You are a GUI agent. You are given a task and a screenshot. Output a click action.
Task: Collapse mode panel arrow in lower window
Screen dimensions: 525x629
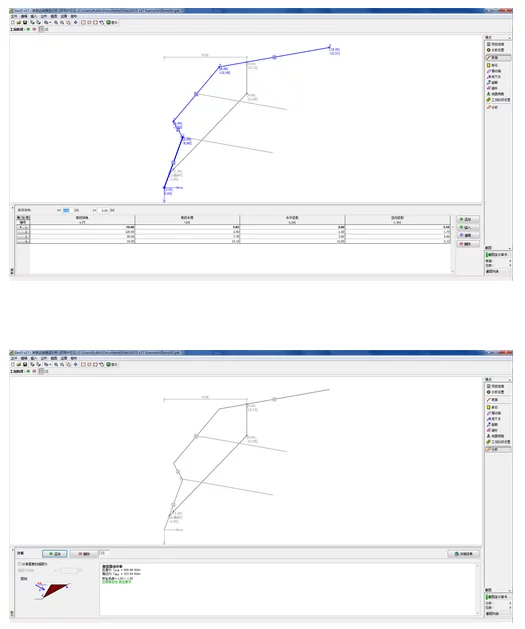[510, 380]
